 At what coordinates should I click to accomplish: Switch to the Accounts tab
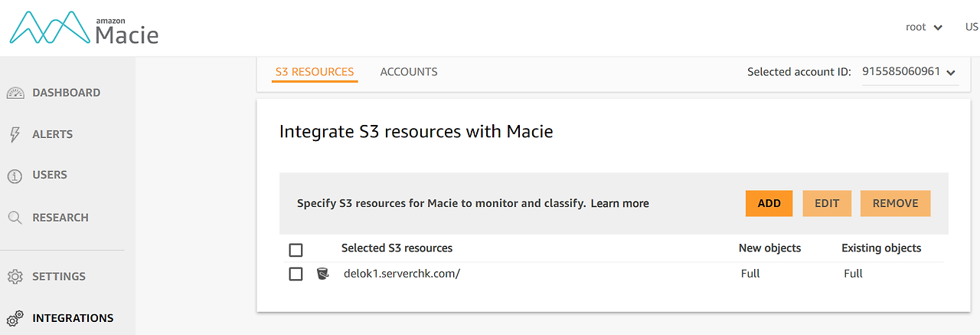pos(409,72)
